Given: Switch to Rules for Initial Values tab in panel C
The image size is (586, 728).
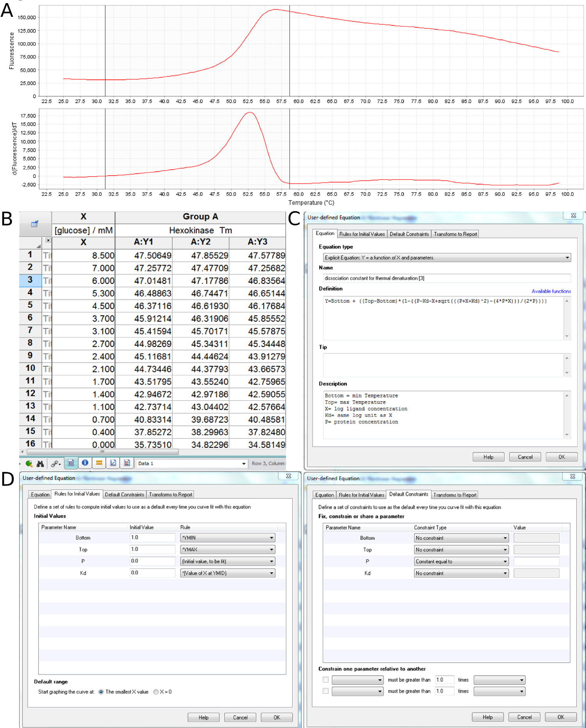Looking at the screenshot, I should [362, 234].
